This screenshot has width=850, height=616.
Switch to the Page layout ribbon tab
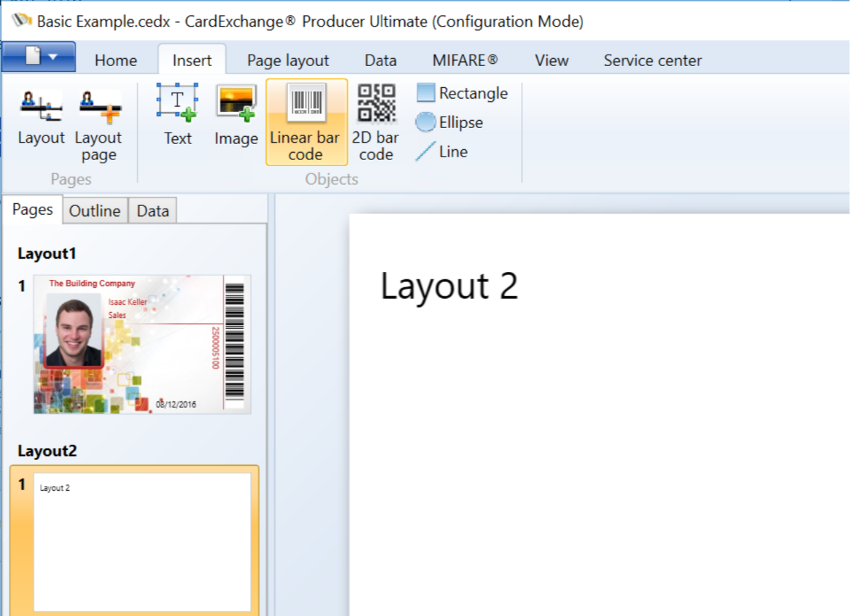[x=287, y=60]
